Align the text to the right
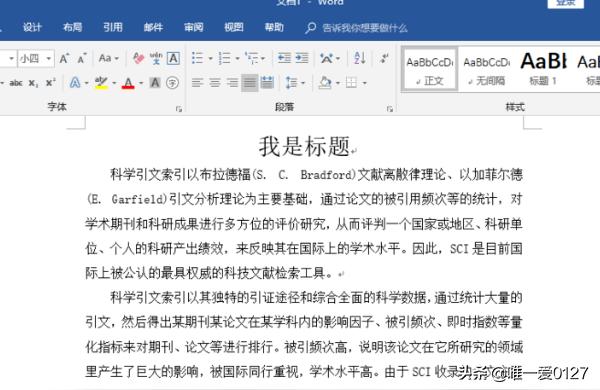This screenshot has width=600, height=390. pos(232,83)
